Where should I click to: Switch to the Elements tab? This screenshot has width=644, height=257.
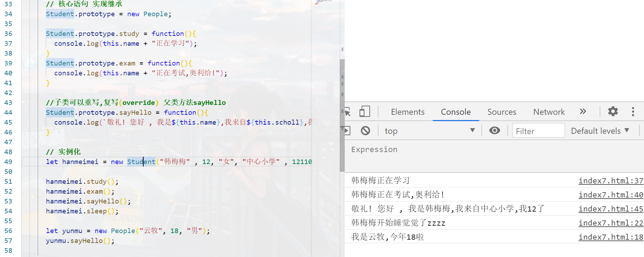pos(407,112)
